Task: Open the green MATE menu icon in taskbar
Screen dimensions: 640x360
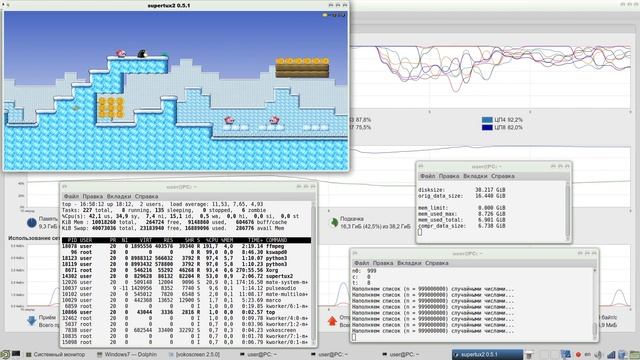Action: tap(5, 354)
